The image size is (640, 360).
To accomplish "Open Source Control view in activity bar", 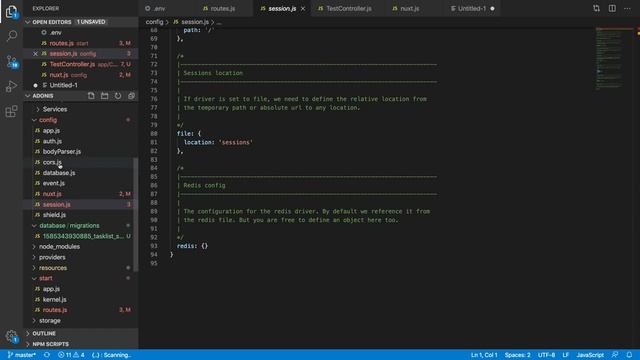I will point(11,62).
